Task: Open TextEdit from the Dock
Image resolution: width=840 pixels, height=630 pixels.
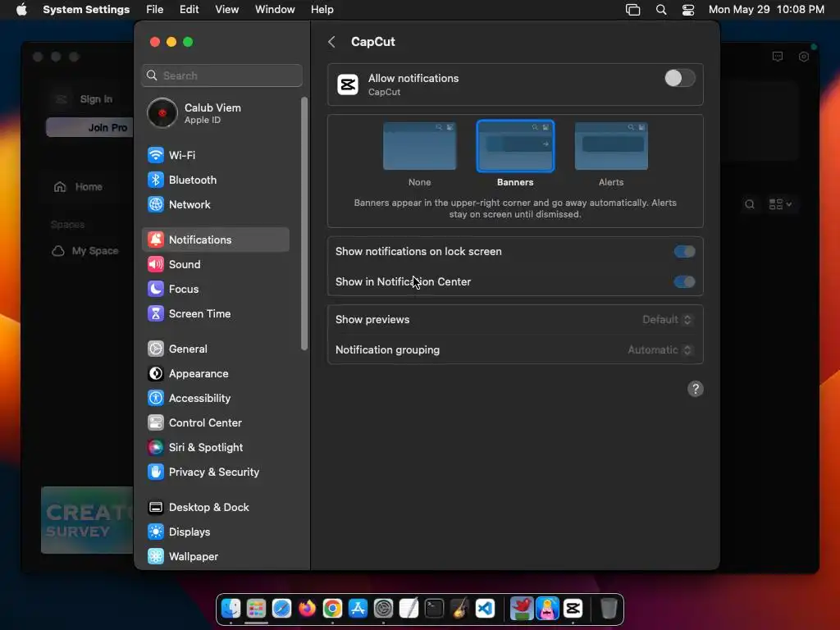Action: click(409, 609)
